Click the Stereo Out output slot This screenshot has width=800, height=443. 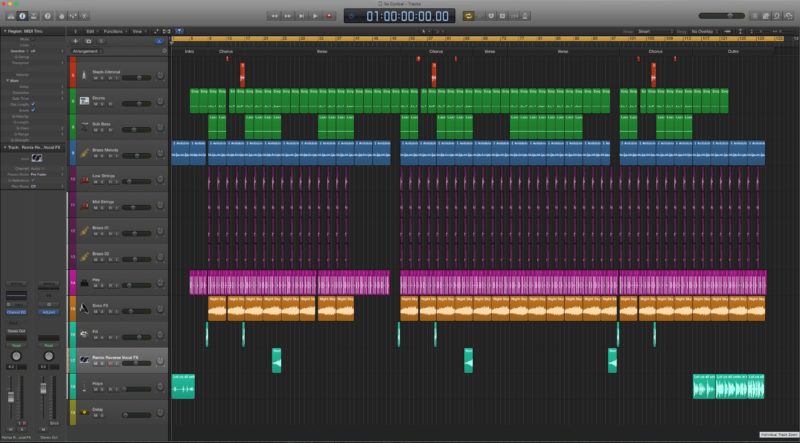(x=16, y=331)
